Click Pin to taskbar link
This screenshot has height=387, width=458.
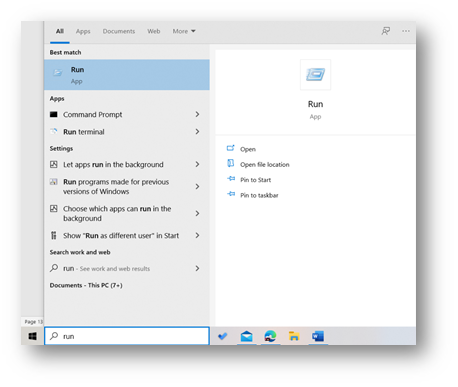pyautogui.click(x=259, y=195)
